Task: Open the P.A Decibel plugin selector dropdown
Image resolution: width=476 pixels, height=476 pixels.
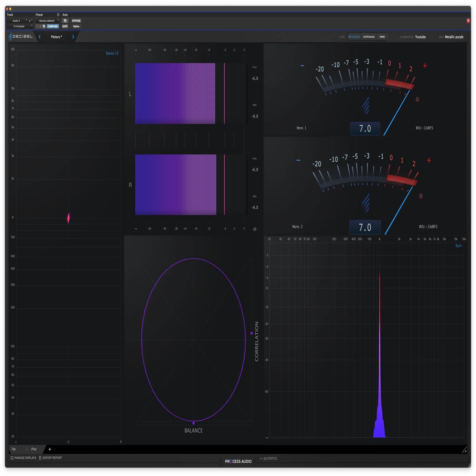Action: pyautogui.click(x=20, y=26)
